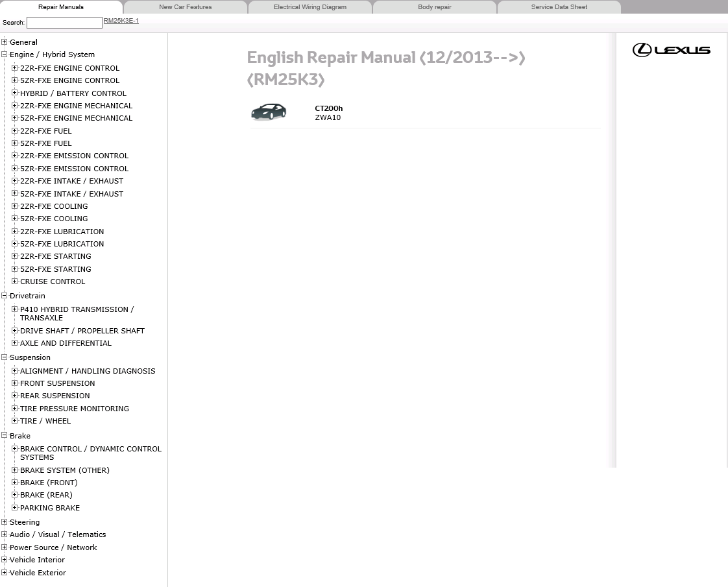Screen dimensions: 728x587
Task: Expand the 2ZR-FXE COOLING section
Action: point(14,206)
